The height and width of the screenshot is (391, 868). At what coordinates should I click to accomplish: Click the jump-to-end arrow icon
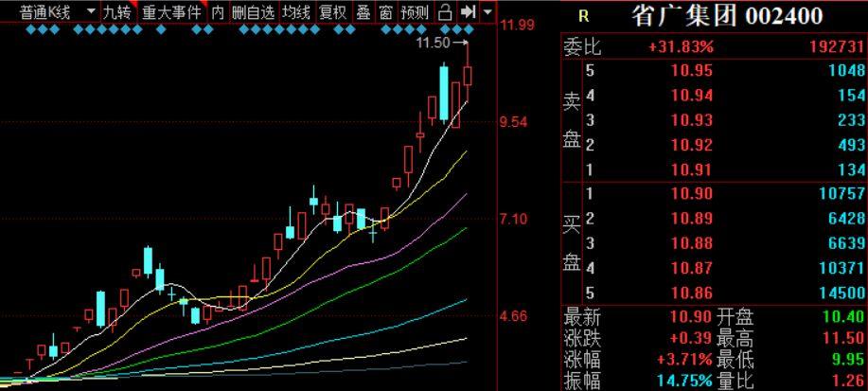pos(469,12)
